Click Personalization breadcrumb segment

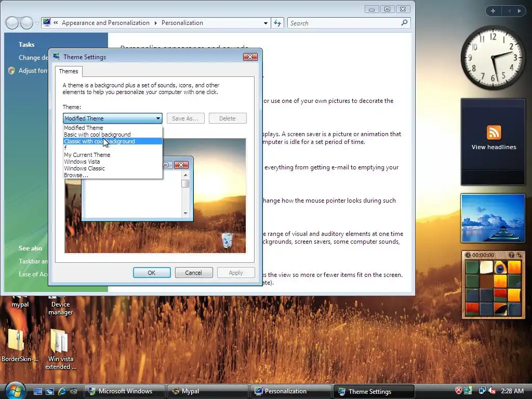click(182, 23)
